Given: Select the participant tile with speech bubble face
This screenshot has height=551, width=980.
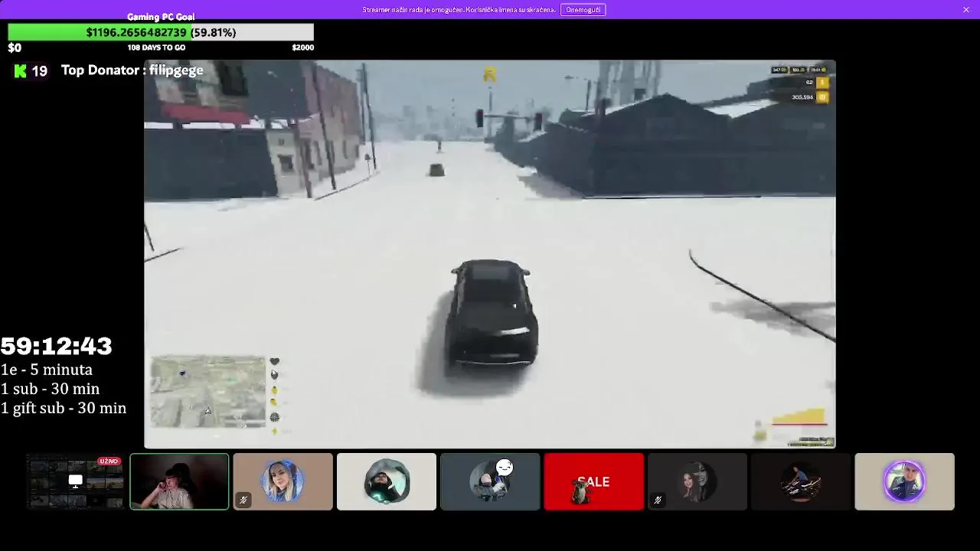Looking at the screenshot, I should point(490,481).
